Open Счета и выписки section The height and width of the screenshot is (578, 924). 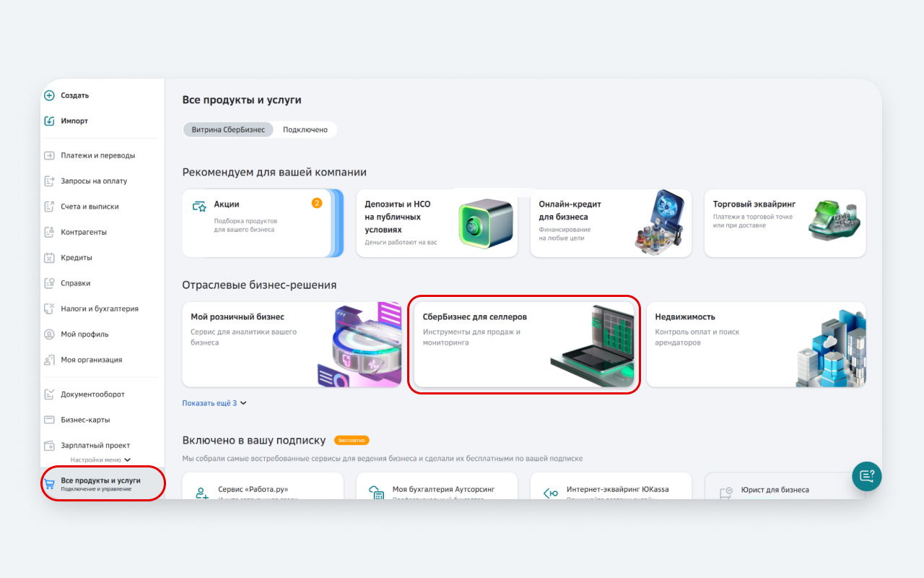pos(90,207)
